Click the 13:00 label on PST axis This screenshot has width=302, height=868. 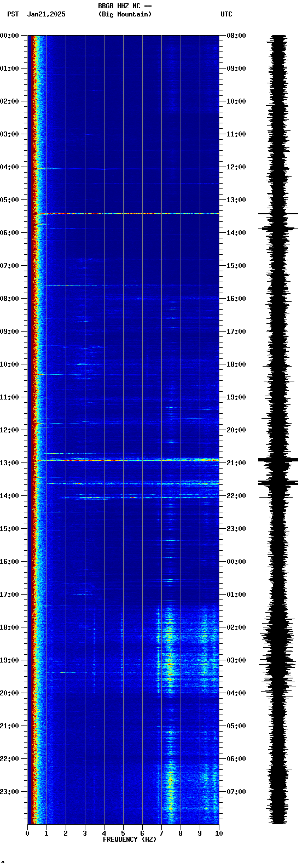coord(9,463)
